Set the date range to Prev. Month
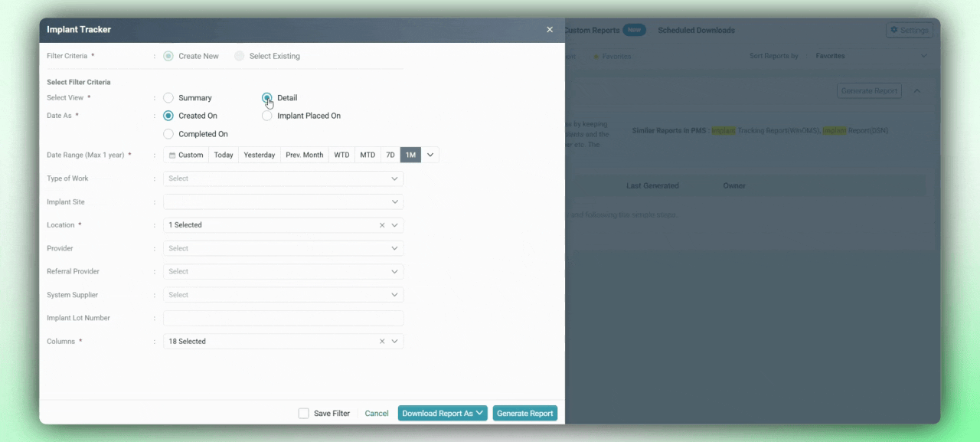 coord(305,155)
